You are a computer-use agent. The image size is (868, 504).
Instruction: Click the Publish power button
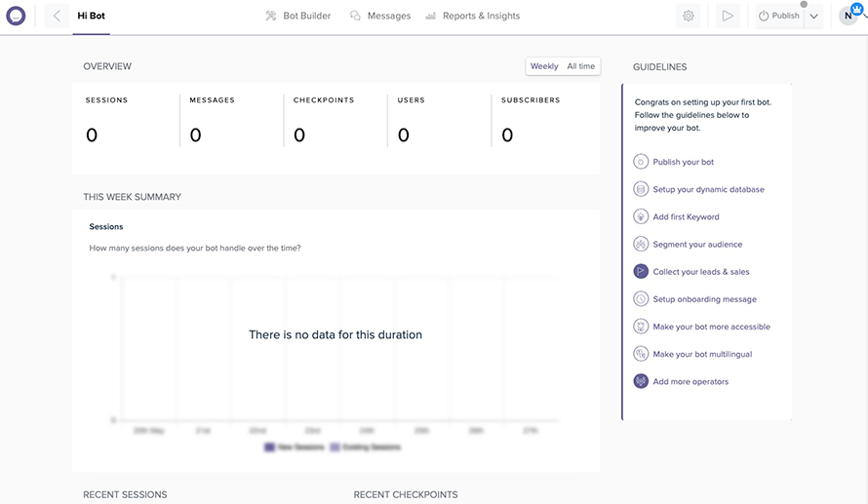click(x=779, y=16)
